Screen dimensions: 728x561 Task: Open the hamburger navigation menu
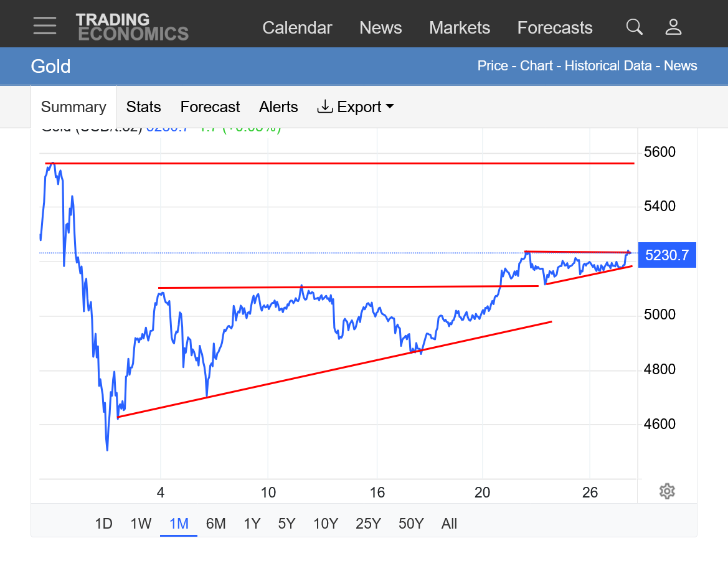click(44, 26)
